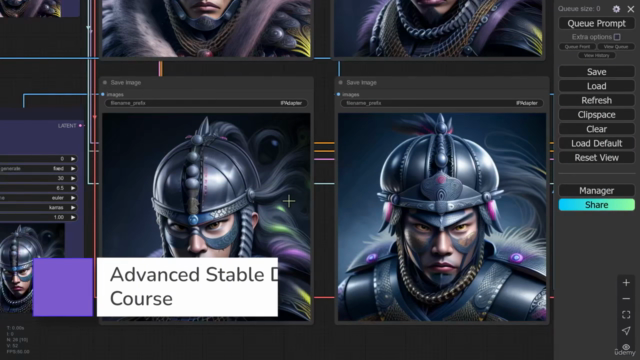Open ComfyUI settings gear icon
Image resolution: width=640 pixels, height=360 pixels.
[x=616, y=9]
